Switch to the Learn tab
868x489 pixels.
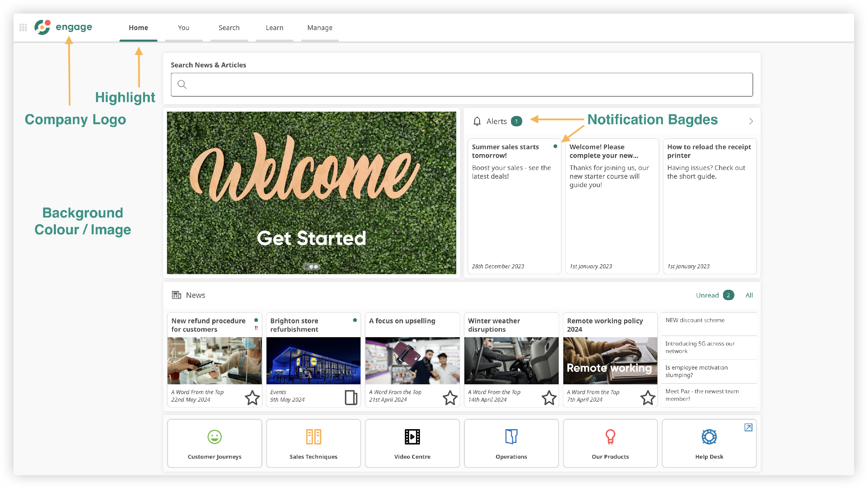pyautogui.click(x=274, y=27)
